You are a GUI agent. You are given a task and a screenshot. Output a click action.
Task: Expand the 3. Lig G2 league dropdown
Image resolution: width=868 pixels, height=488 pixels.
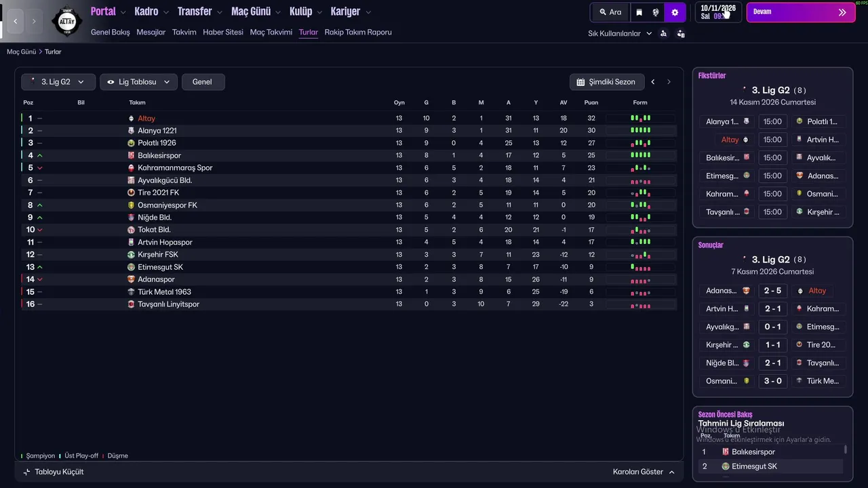(x=58, y=82)
